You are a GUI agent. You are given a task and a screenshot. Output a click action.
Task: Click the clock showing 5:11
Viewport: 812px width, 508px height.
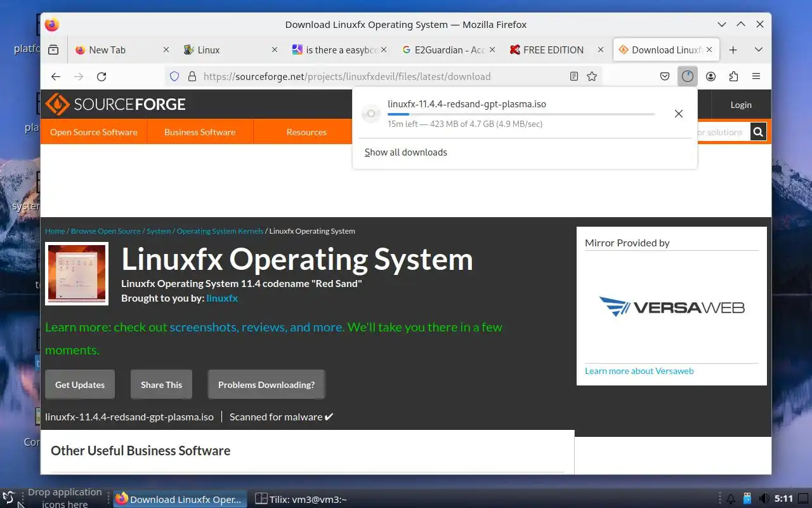pyautogui.click(x=784, y=499)
